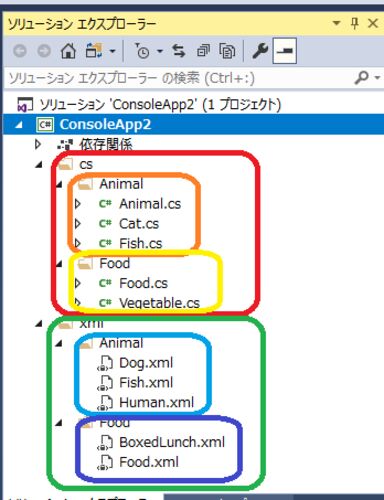
Task: Expand the 依存関係 dependencies node
Action: point(38,144)
